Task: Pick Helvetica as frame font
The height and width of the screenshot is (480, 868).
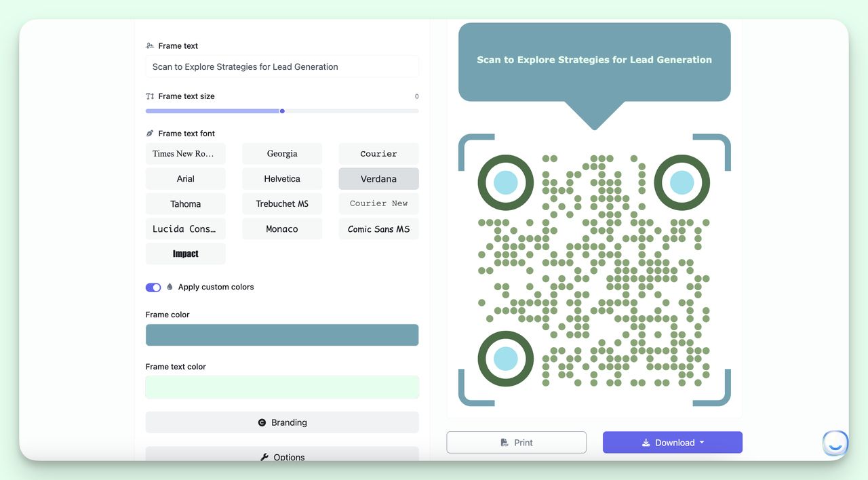Action: click(x=282, y=179)
